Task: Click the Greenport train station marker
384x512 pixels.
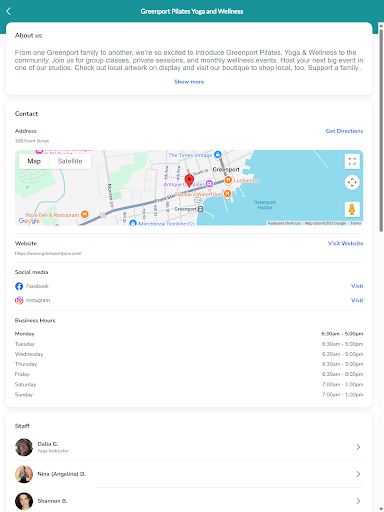Action: 201,209
